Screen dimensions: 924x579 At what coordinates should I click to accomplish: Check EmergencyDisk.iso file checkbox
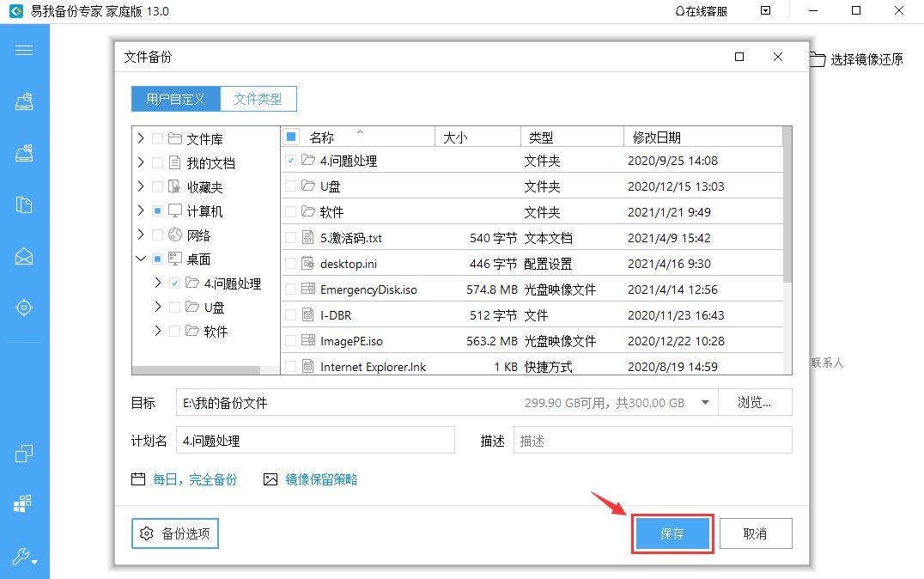pos(290,289)
